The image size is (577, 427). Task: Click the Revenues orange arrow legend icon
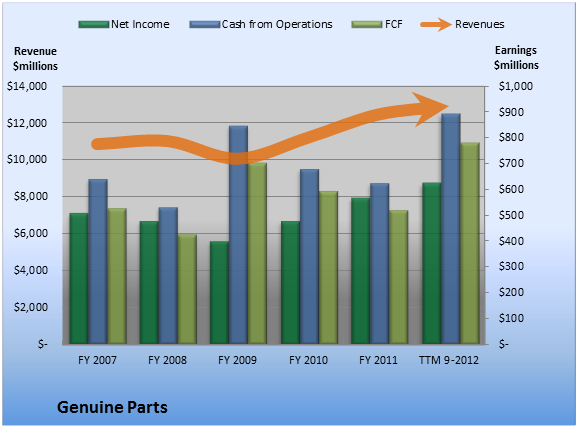point(436,25)
